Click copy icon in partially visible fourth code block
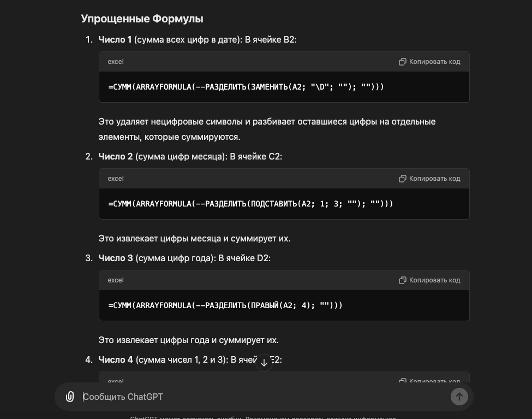 pos(402,380)
